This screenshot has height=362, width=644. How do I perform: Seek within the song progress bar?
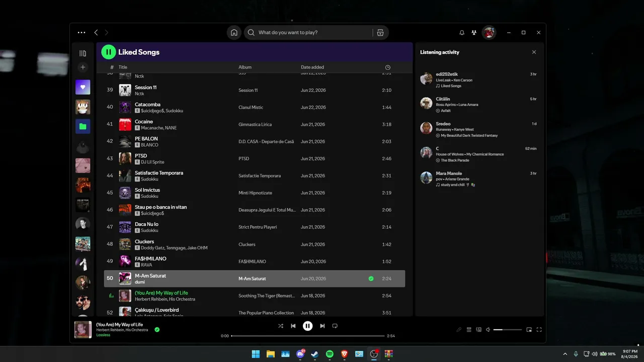(x=308, y=336)
